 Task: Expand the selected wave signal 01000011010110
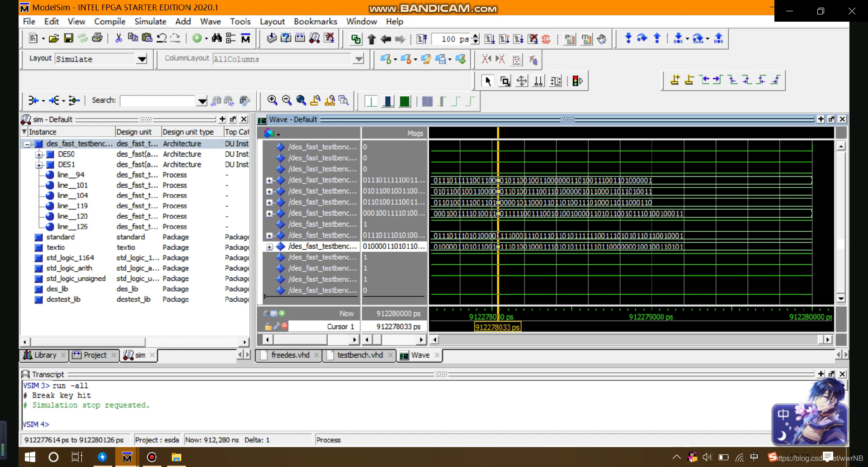coord(269,247)
